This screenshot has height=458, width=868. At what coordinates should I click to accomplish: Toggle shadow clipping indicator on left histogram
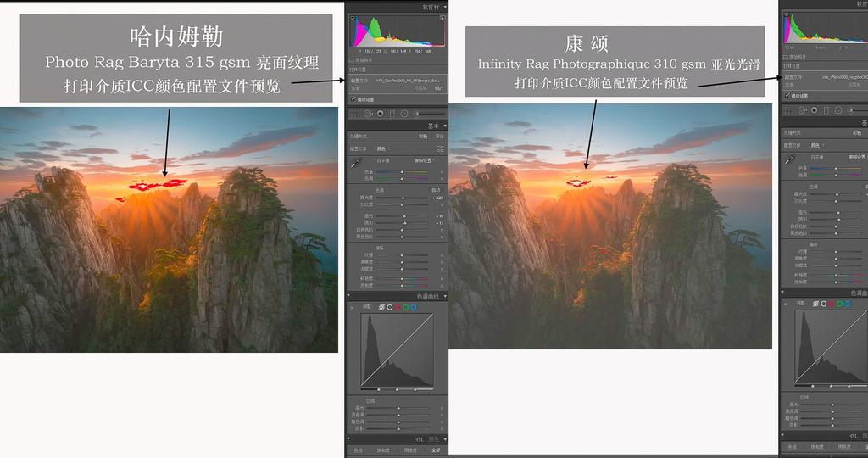pos(353,18)
